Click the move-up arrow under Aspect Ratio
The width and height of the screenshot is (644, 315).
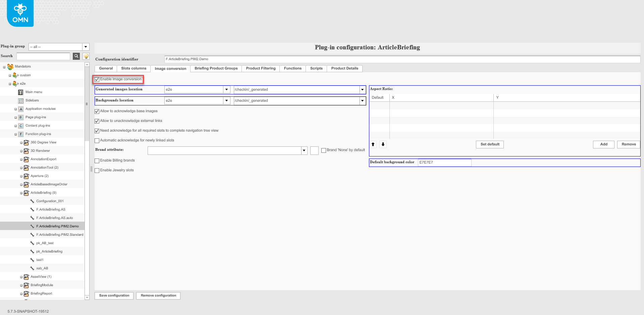(373, 144)
